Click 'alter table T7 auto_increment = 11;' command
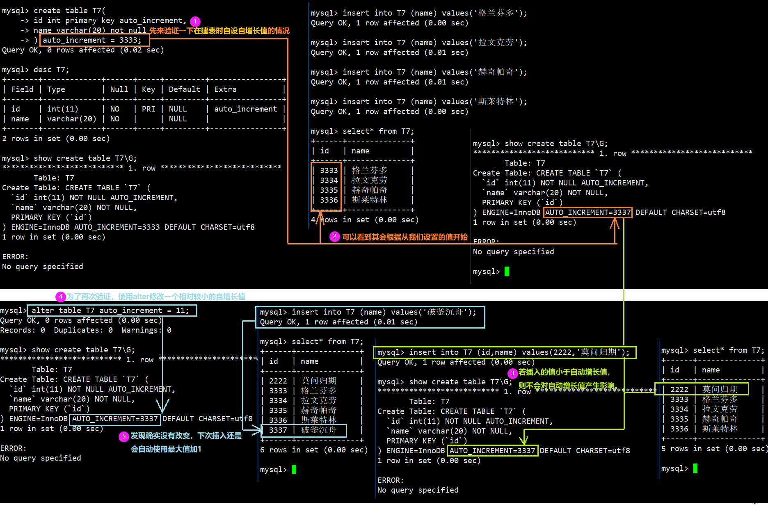The height and width of the screenshot is (532, 768). pyautogui.click(x=110, y=311)
